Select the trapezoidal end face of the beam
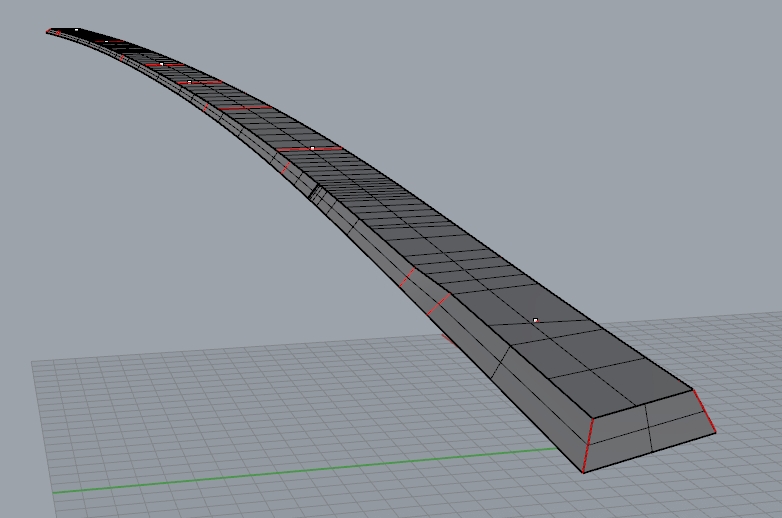This screenshot has height=518, width=782. point(650,430)
